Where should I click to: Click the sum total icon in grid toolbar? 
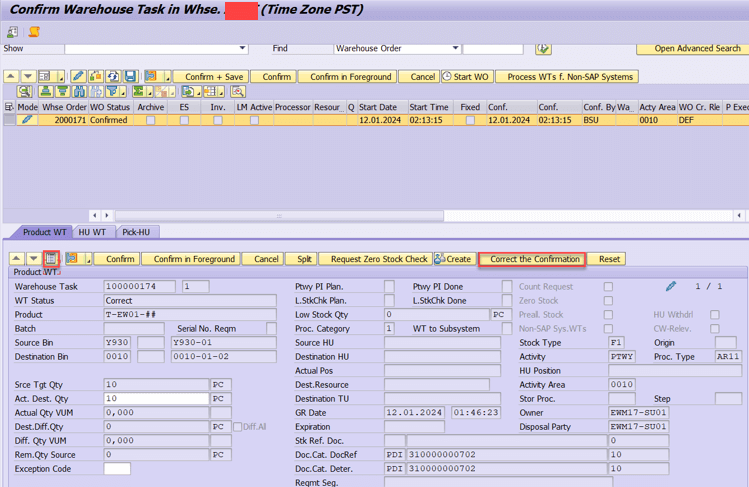pyautogui.click(x=138, y=92)
